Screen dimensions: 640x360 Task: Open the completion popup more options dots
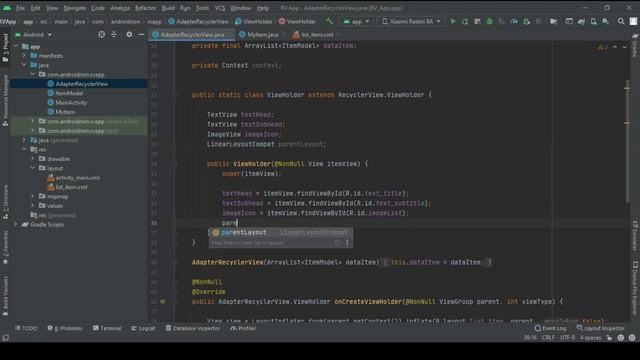coord(347,243)
